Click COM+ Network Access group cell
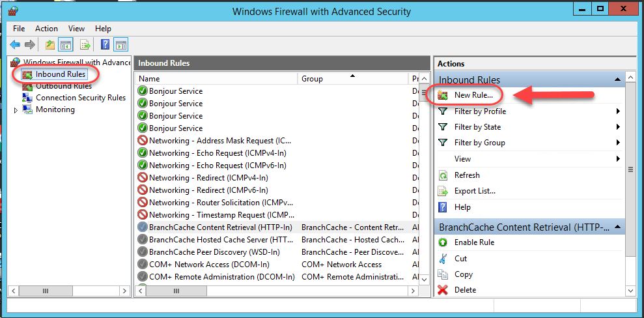 coord(341,264)
